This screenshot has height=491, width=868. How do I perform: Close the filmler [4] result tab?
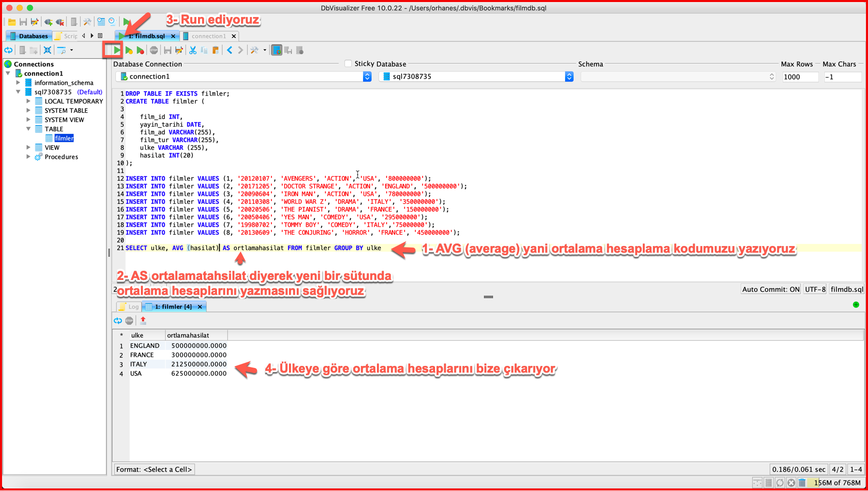(200, 306)
